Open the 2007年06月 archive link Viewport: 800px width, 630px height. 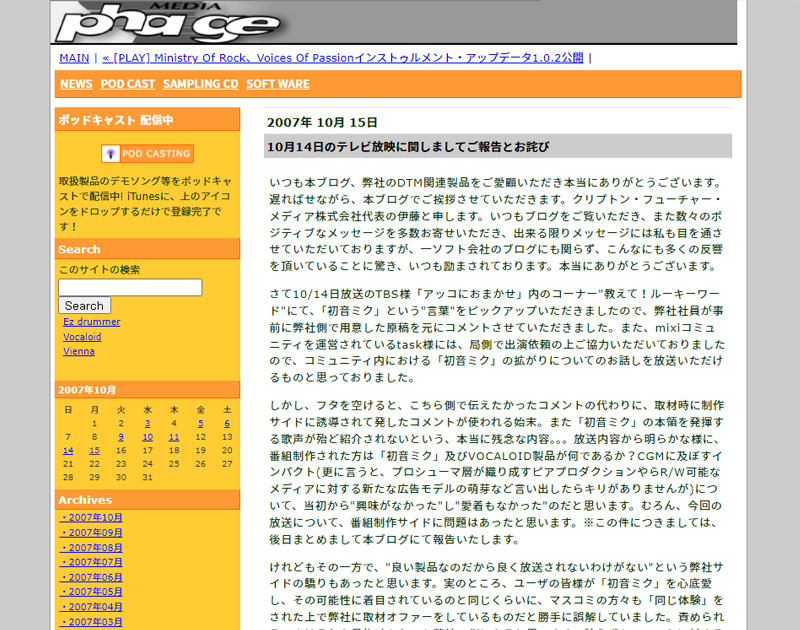tap(91, 577)
